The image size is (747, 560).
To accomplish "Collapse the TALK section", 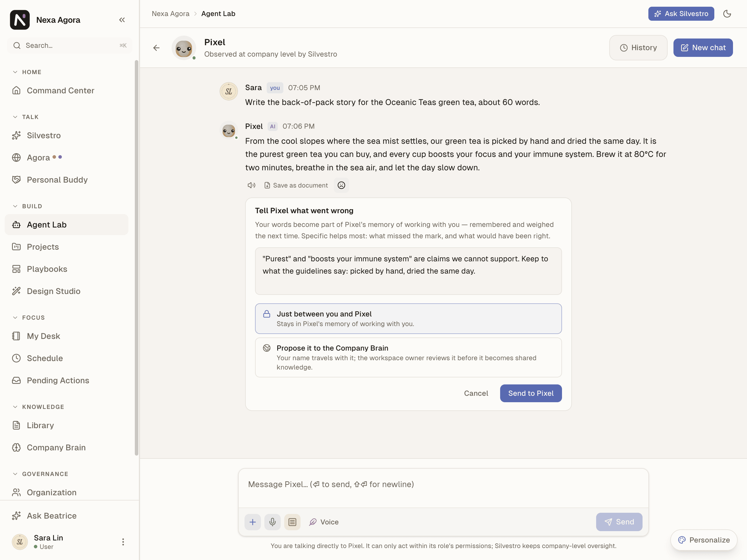I will pos(26,117).
